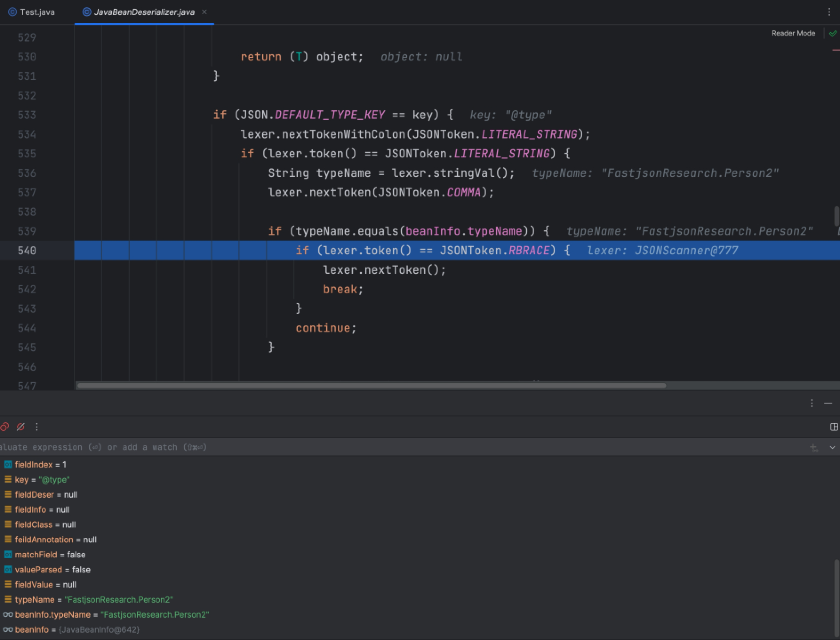Click the green inspection checkmark icon
Viewport: 840px width, 640px height.
(x=833, y=33)
